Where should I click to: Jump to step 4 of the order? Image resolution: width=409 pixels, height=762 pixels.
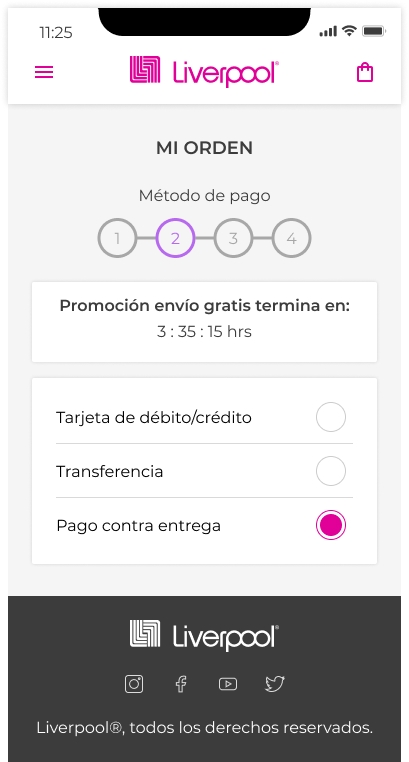(x=291, y=238)
